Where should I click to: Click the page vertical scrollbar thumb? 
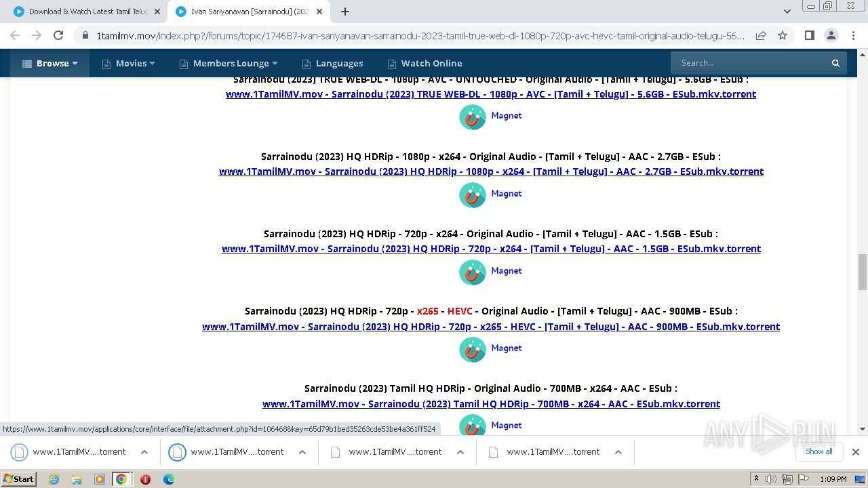tap(863, 272)
